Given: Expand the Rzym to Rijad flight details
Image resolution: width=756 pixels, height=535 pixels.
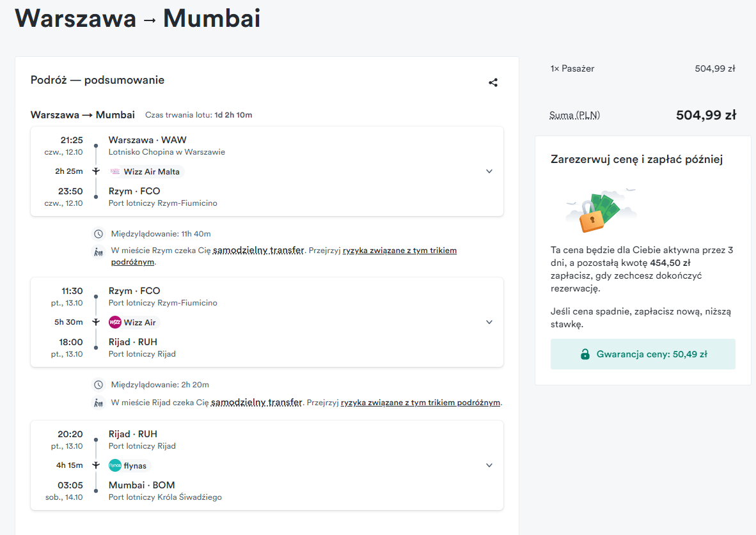Looking at the screenshot, I should [x=489, y=322].
